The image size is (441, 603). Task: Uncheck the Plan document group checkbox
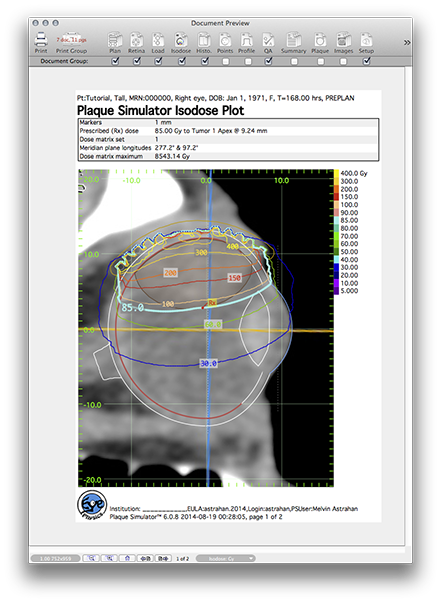point(115,61)
